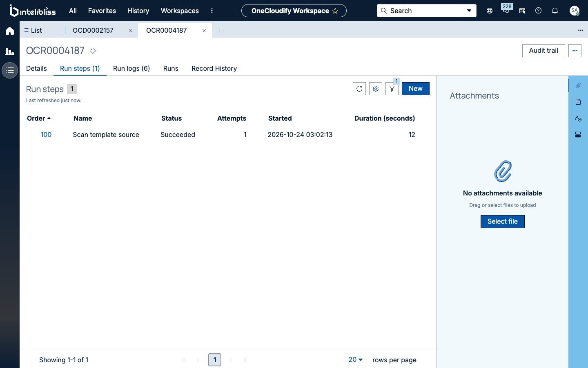Click the last page arrow

pyautogui.click(x=244, y=360)
